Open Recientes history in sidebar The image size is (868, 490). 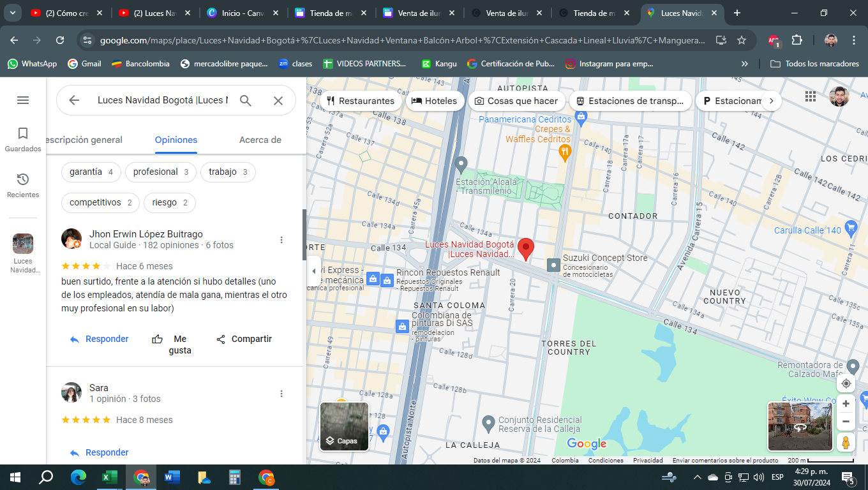[x=23, y=184]
